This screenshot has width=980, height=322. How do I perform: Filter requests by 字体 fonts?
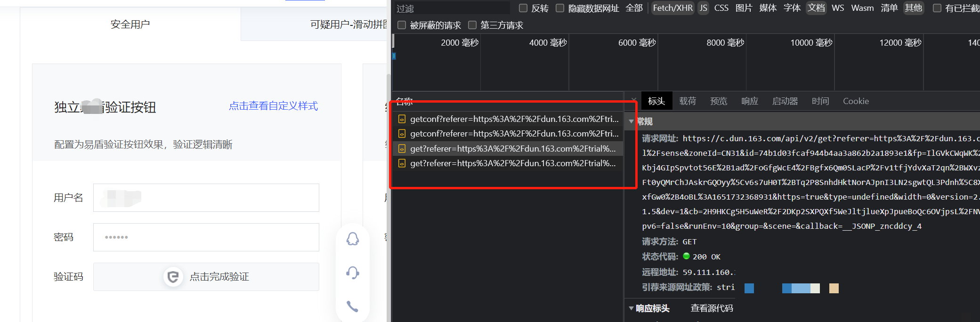pyautogui.click(x=792, y=8)
